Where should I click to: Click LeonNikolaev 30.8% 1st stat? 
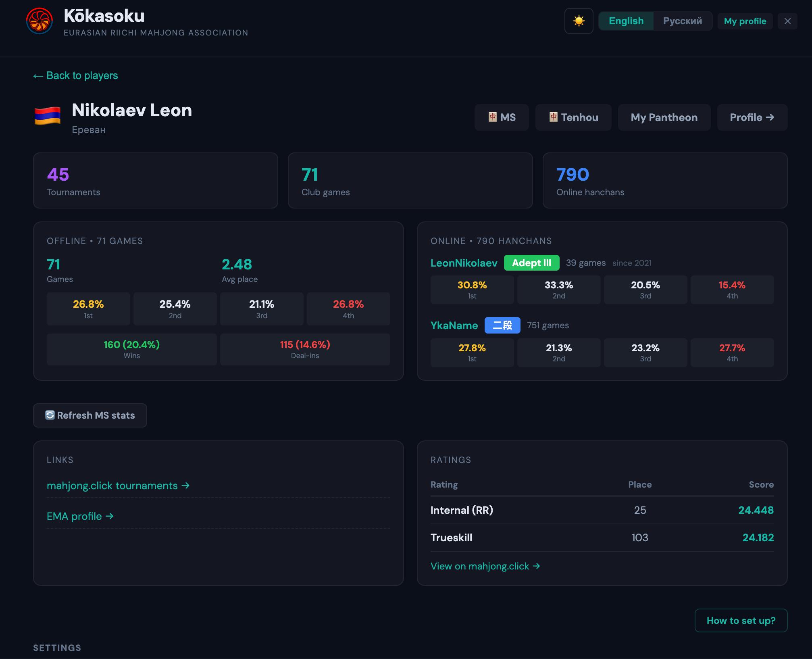coord(472,290)
